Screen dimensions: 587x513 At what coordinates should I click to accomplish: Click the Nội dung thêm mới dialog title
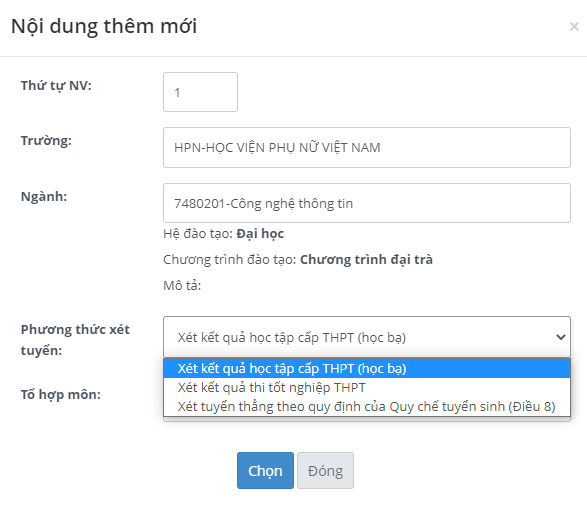[x=104, y=26]
